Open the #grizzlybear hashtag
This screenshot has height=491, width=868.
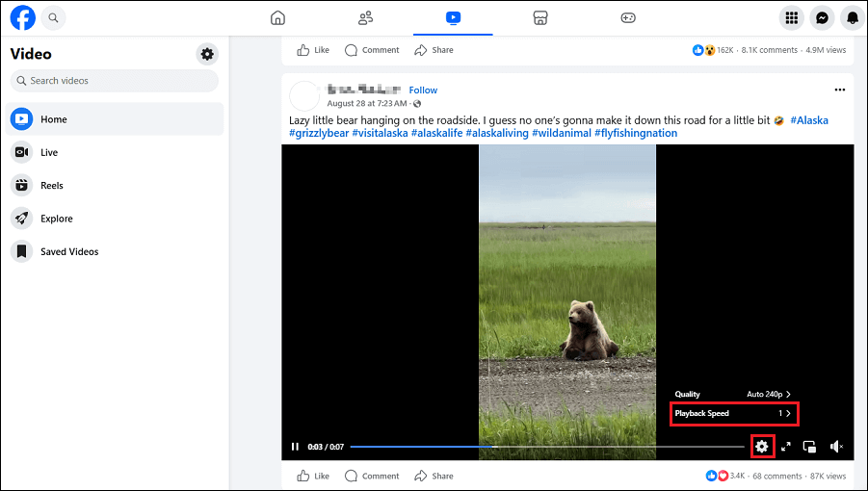[x=319, y=133]
